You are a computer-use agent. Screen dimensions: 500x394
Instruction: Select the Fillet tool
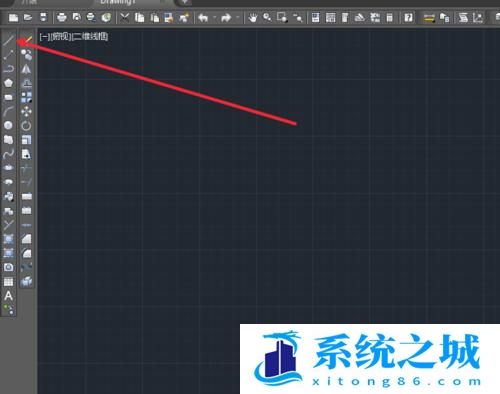(26, 253)
